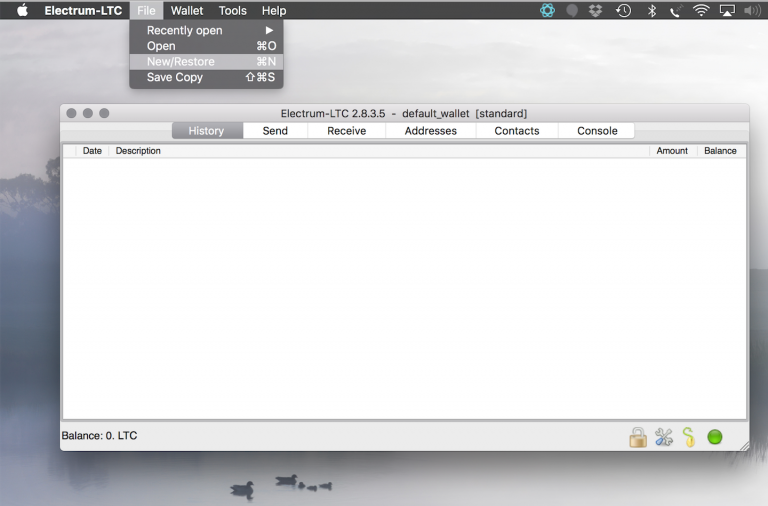Expand the Recently open submenu
Image resolution: width=768 pixels, height=506 pixels.
(206, 30)
